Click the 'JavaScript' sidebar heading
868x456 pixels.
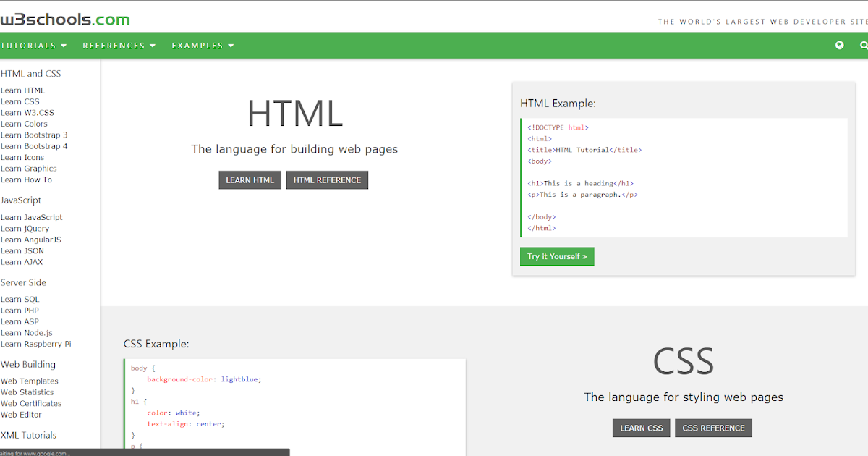click(x=21, y=200)
